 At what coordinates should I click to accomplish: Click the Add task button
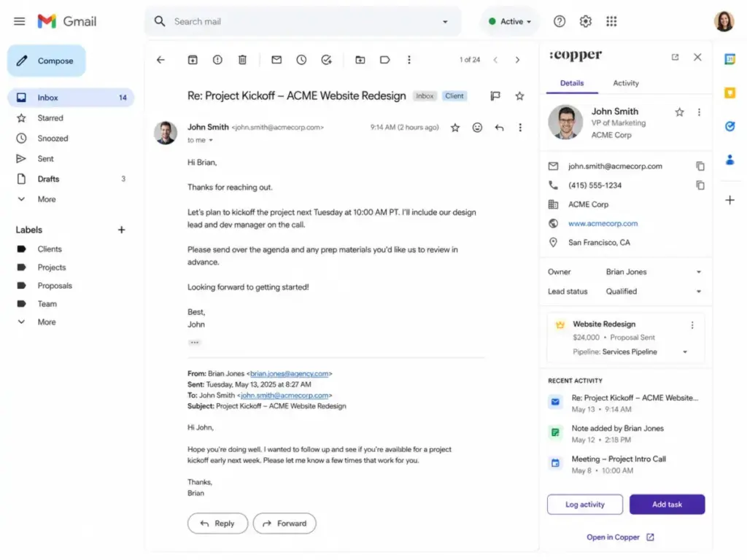point(667,505)
